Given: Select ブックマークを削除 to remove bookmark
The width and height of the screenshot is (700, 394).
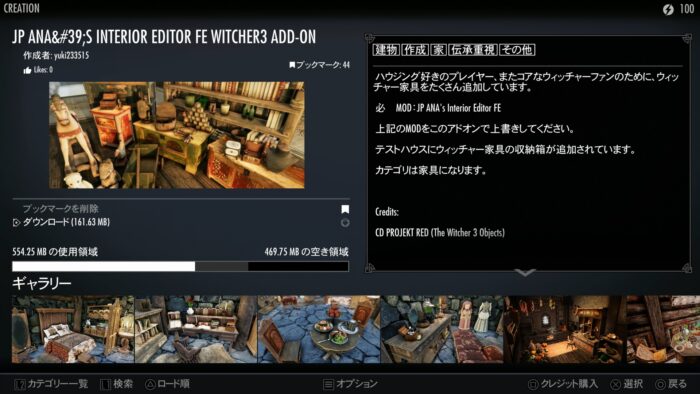Looking at the screenshot, I should click(x=61, y=208).
